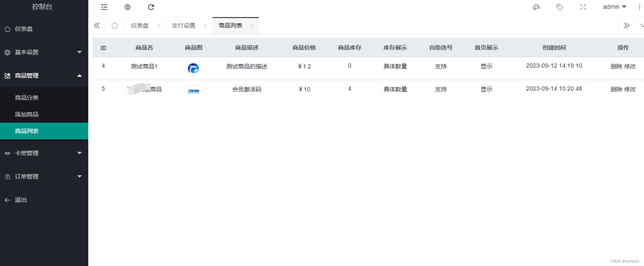Screen dimensions: 644x266
Task: Click the ￥10 price cell
Action: coord(304,89)
